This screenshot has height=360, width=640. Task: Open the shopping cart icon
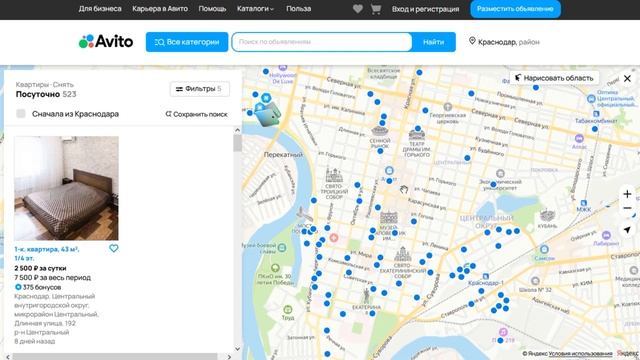[x=376, y=9]
